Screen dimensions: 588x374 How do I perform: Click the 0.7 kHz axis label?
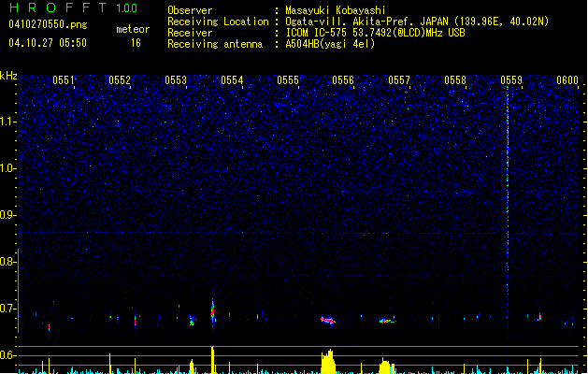8,309
